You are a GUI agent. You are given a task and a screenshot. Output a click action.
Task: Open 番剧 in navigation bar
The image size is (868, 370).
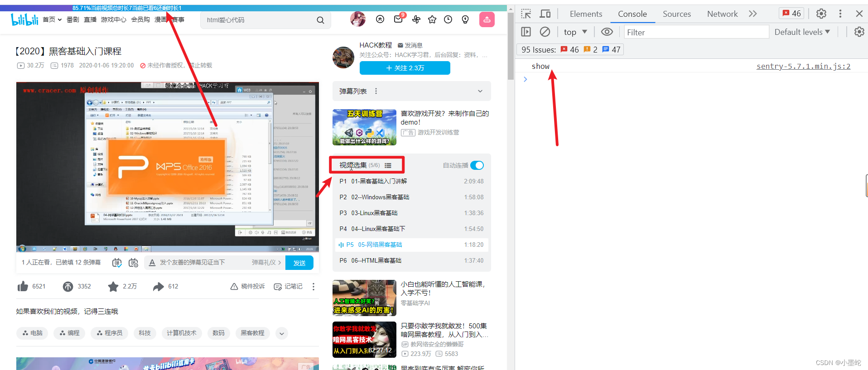pos(73,19)
